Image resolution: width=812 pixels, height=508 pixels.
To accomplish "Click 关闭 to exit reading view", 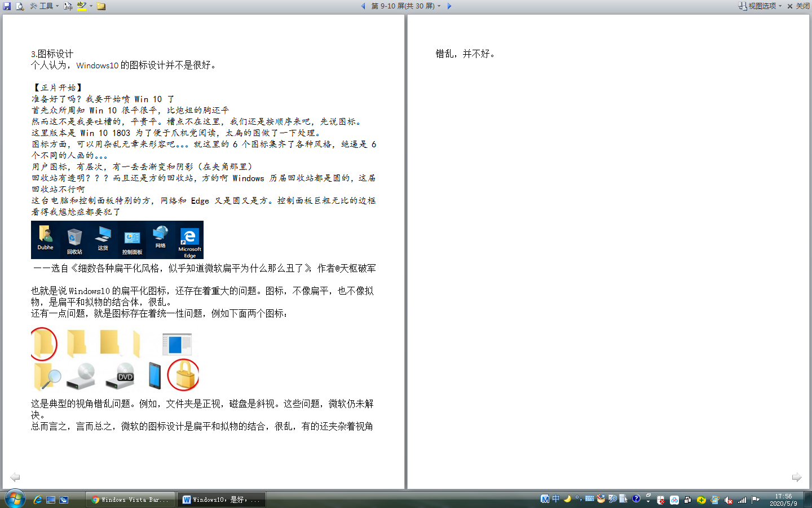I will pos(798,6).
